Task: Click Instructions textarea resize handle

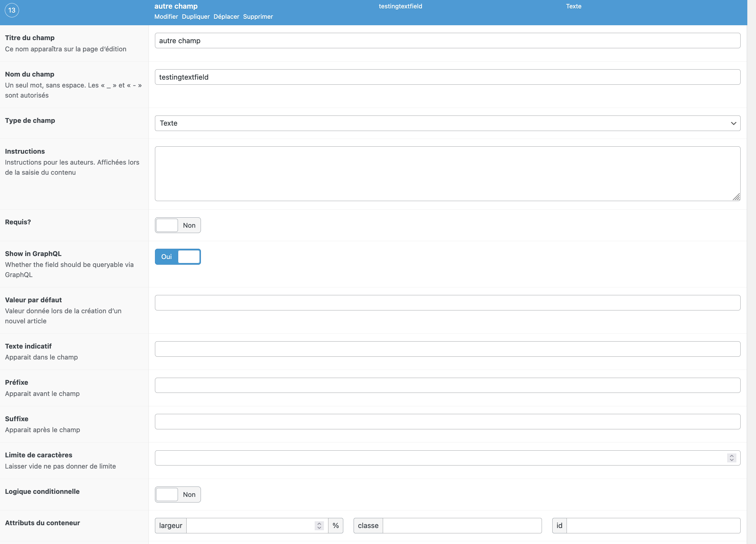Action: (x=736, y=197)
